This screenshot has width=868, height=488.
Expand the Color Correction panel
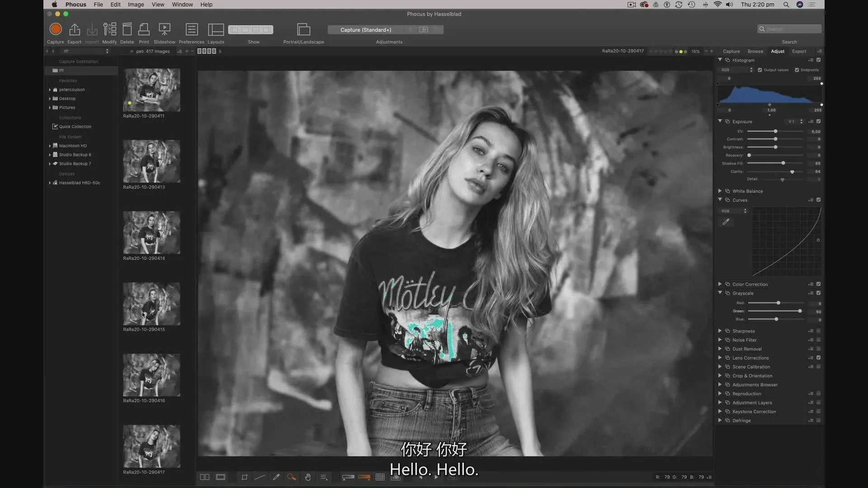[720, 284]
